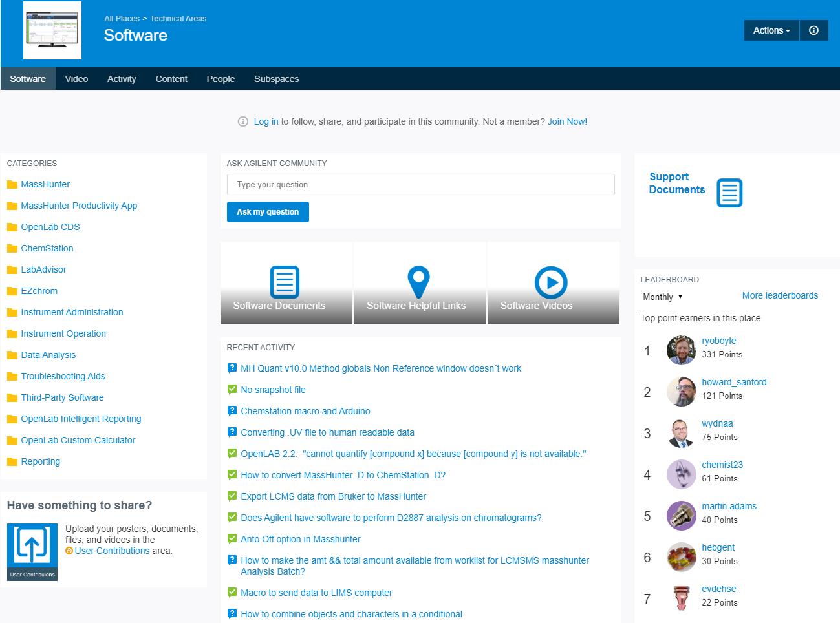Click answered icon for Macro to send data post

232,592
